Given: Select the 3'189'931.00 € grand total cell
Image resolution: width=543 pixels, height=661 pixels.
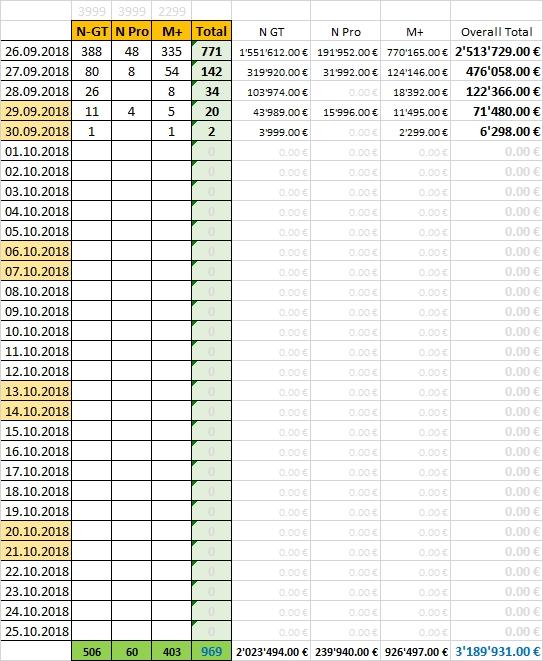Looking at the screenshot, I should (x=497, y=652).
